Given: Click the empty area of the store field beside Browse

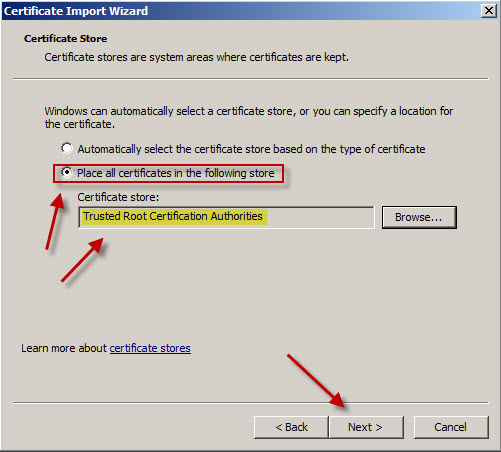Looking at the screenshot, I should [320, 217].
